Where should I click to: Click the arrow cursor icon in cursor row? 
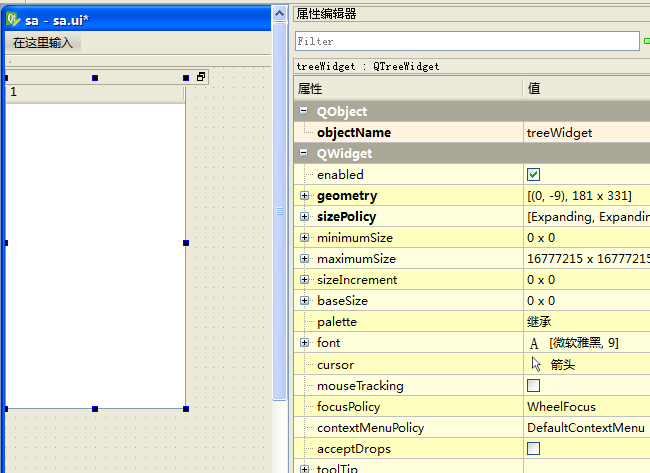coord(536,364)
